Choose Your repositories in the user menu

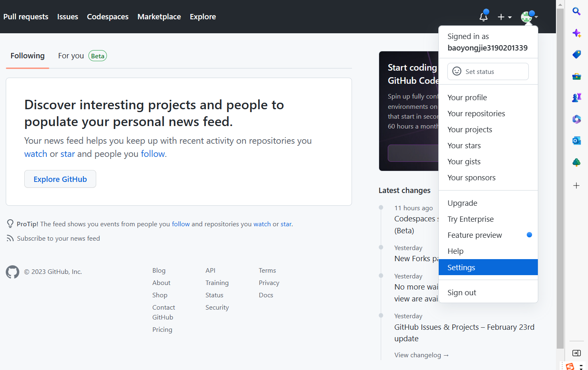point(476,114)
